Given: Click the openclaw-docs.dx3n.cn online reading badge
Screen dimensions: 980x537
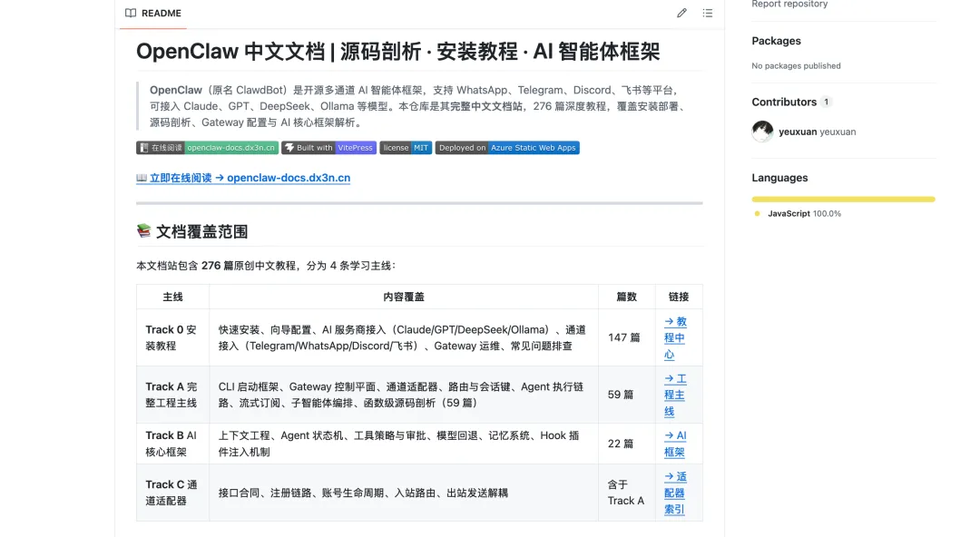Looking at the screenshot, I should point(207,148).
